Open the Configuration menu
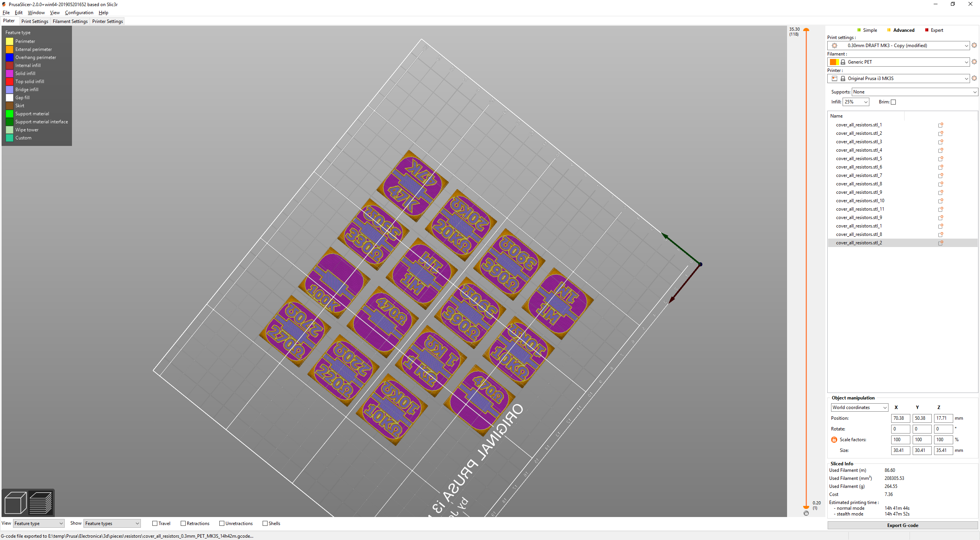 click(x=79, y=13)
